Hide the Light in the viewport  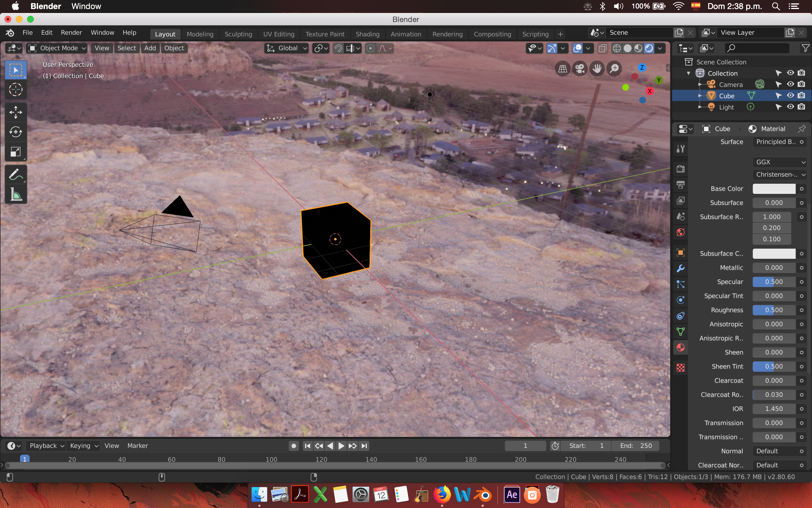point(791,107)
